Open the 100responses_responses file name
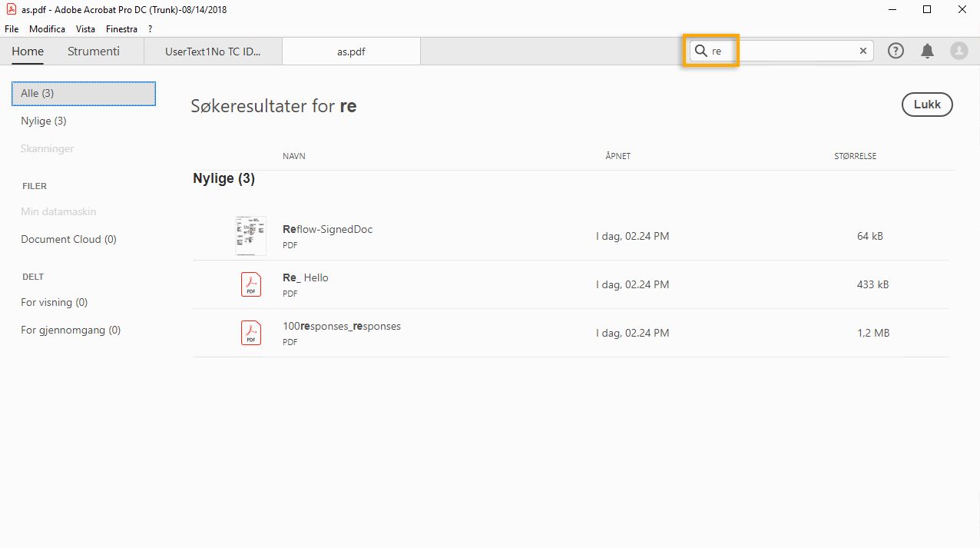The height and width of the screenshot is (548, 980). click(342, 326)
